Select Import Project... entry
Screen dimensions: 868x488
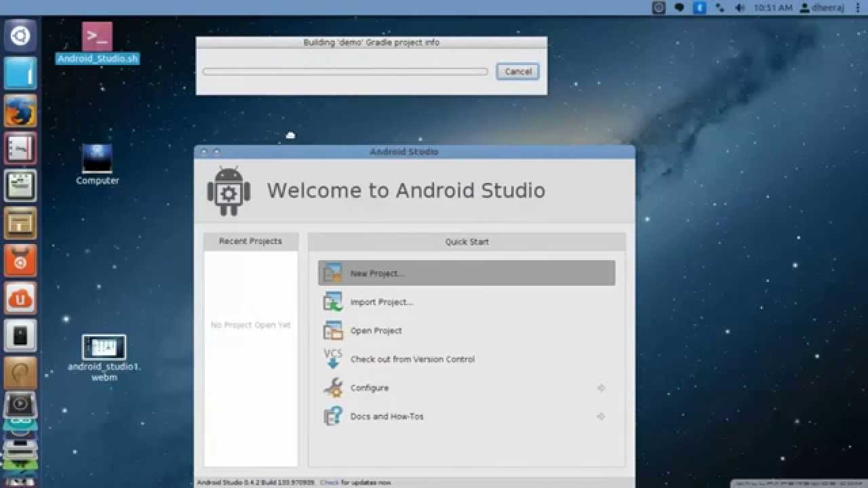467,302
